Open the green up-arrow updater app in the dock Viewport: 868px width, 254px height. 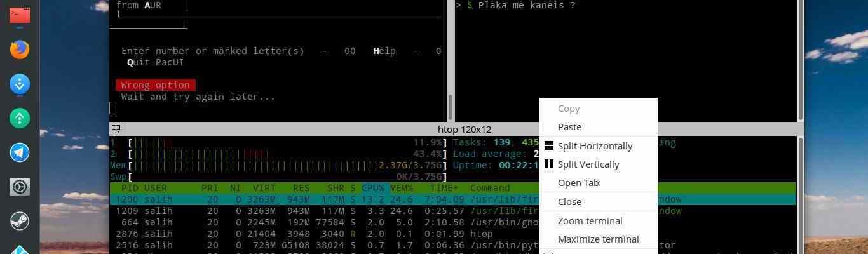19,118
